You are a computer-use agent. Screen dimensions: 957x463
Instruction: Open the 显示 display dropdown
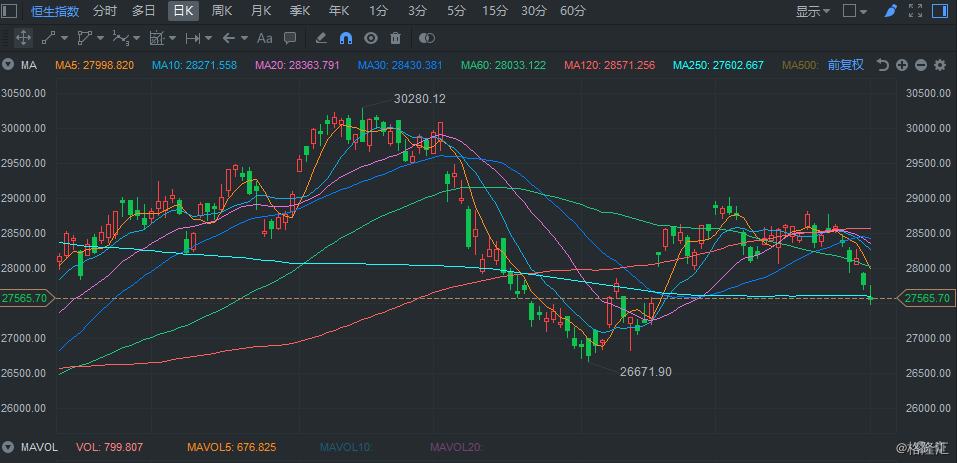click(x=812, y=11)
